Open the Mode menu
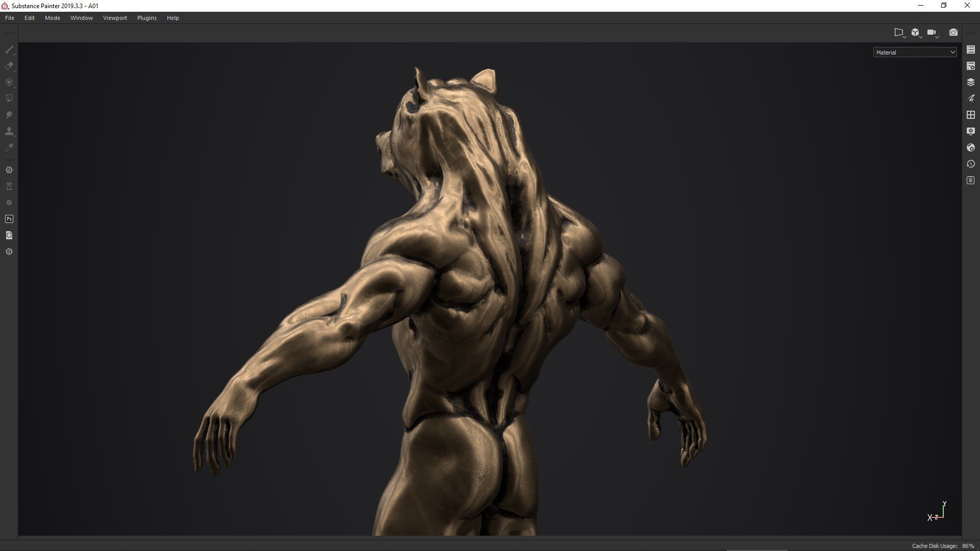This screenshot has height=551, width=980. (x=53, y=18)
